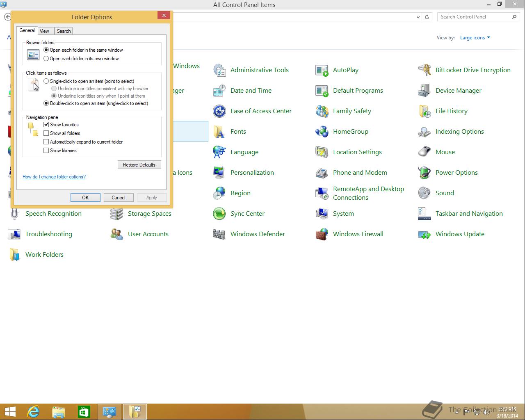Open Sync Center icon
Viewport: 525px width, 420px height.
point(219,214)
